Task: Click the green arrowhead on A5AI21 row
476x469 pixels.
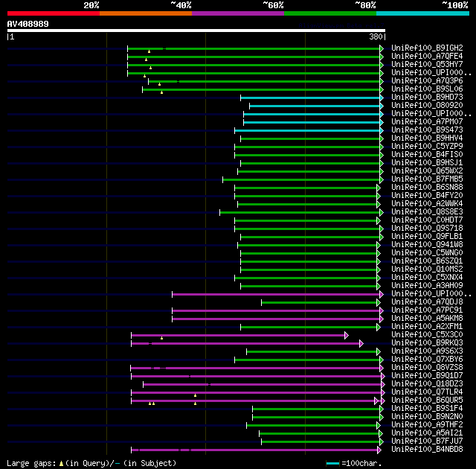Action: pyautogui.click(x=381, y=434)
